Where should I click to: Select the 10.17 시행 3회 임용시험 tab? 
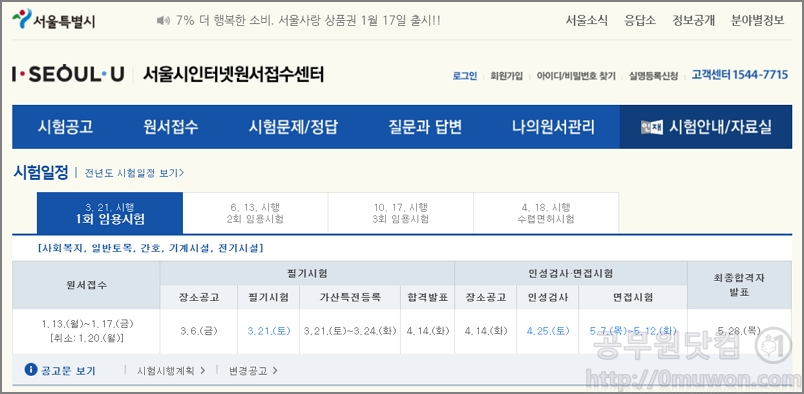401,213
